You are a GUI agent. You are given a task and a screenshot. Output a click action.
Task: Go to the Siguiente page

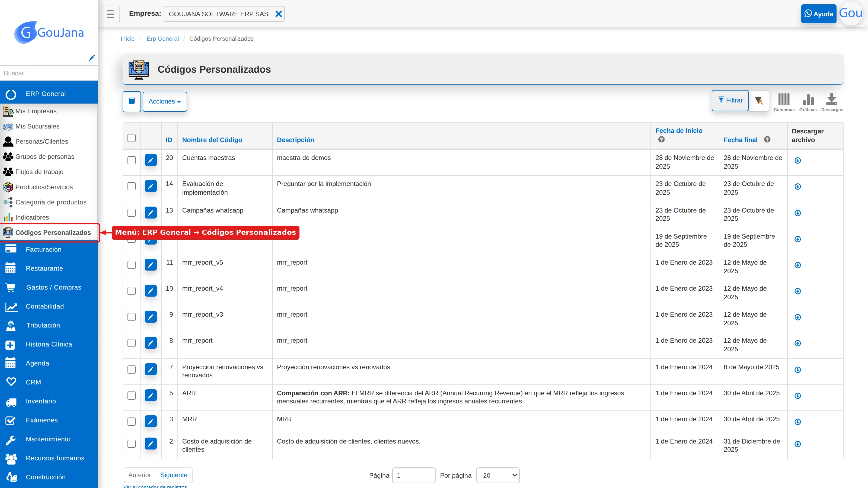[x=174, y=475]
